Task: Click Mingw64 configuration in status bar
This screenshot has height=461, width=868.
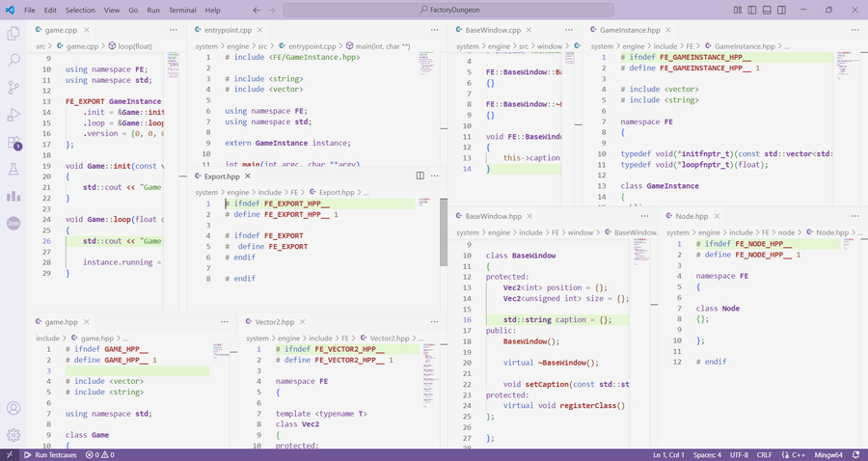Action: coord(828,455)
